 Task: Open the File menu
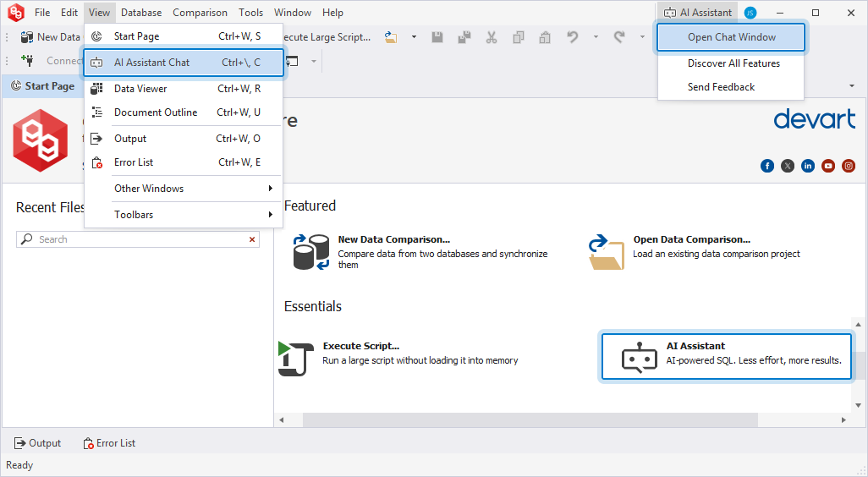(x=42, y=12)
